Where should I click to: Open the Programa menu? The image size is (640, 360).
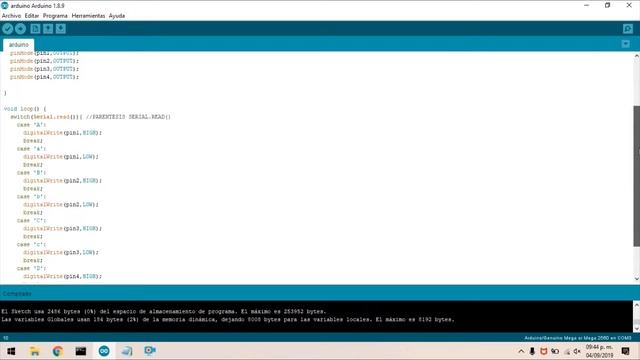[55, 16]
